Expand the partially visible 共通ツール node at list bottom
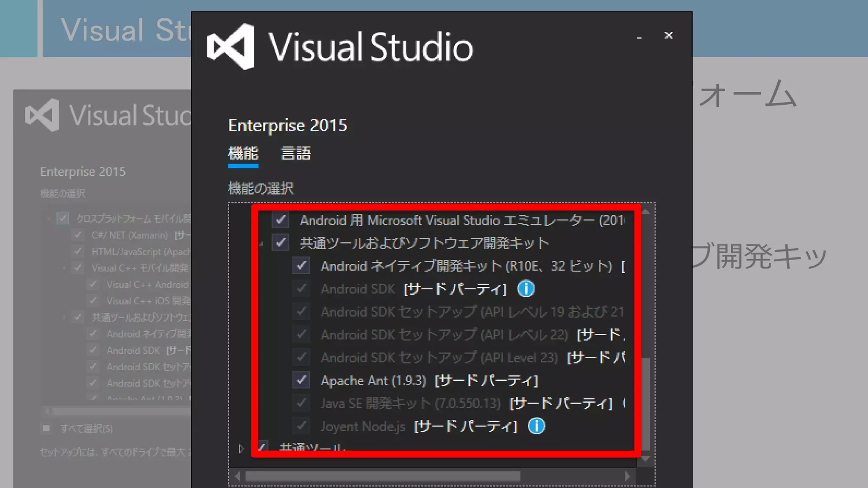This screenshot has height=488, width=868. (x=241, y=448)
